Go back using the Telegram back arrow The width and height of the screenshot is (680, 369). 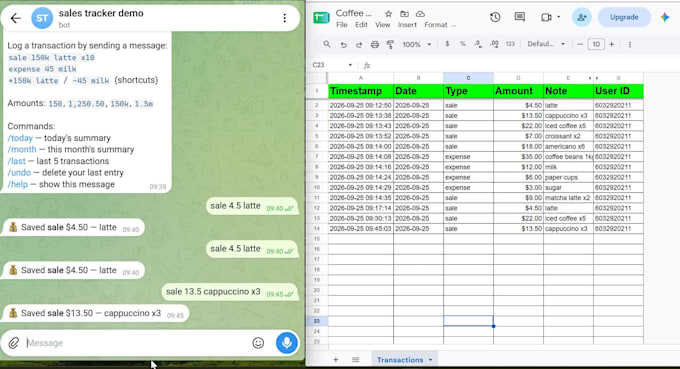pos(16,18)
